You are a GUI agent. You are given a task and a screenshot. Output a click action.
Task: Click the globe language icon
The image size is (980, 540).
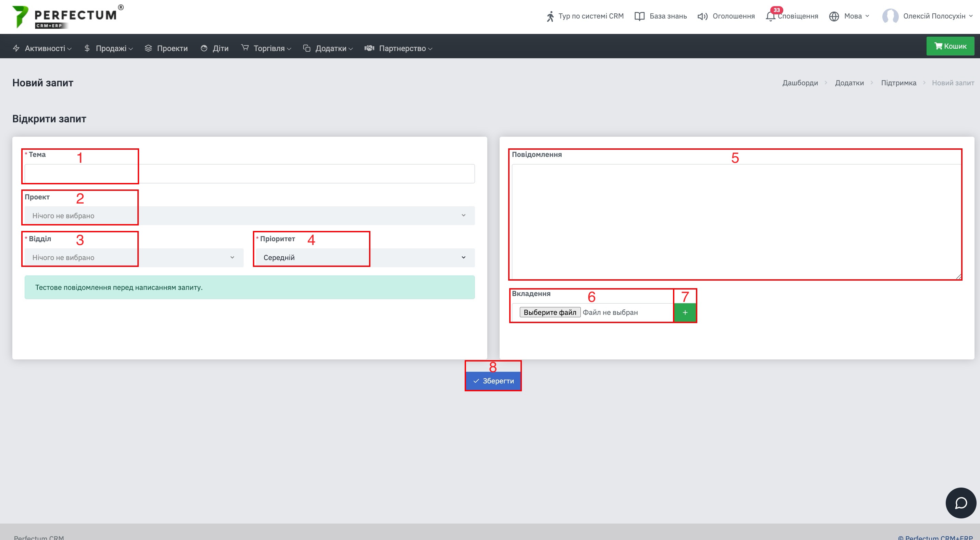click(834, 16)
